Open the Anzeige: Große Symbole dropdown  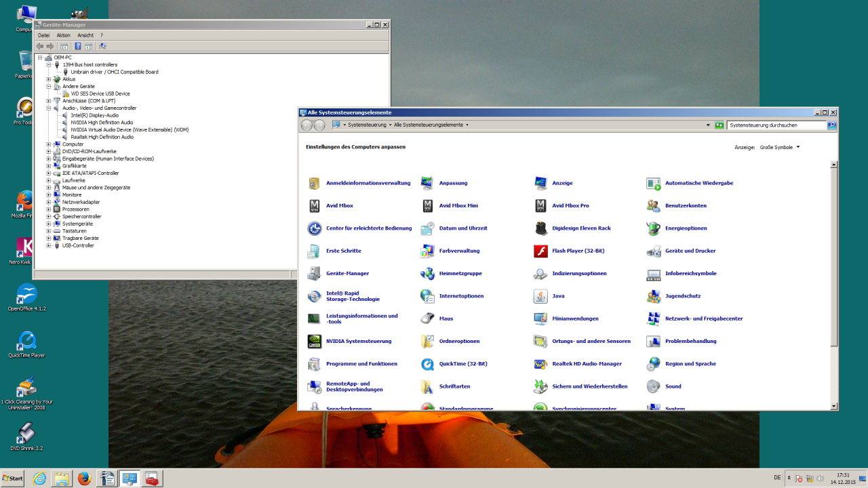(x=780, y=147)
